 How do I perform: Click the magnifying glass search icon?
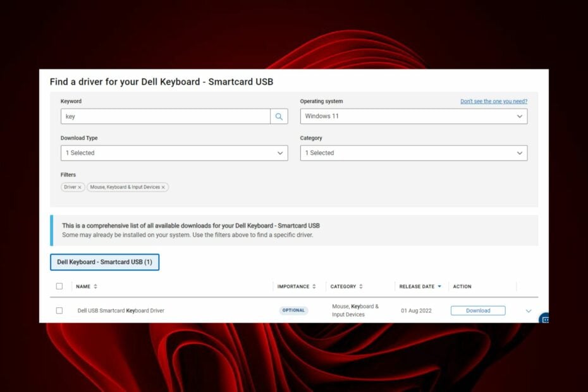pyautogui.click(x=279, y=116)
